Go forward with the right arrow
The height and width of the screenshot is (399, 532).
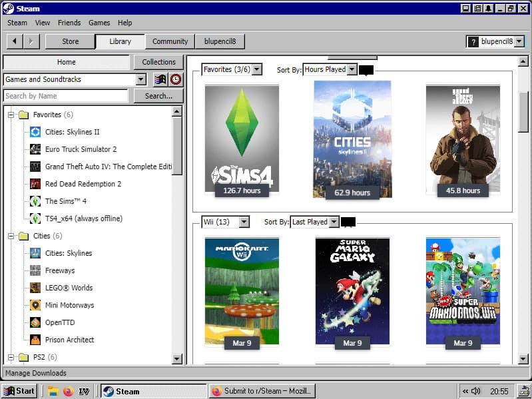[31, 41]
